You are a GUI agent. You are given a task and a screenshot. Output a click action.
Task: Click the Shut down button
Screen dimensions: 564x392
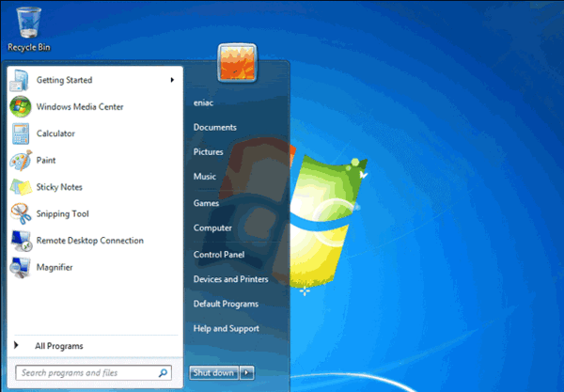tap(213, 373)
